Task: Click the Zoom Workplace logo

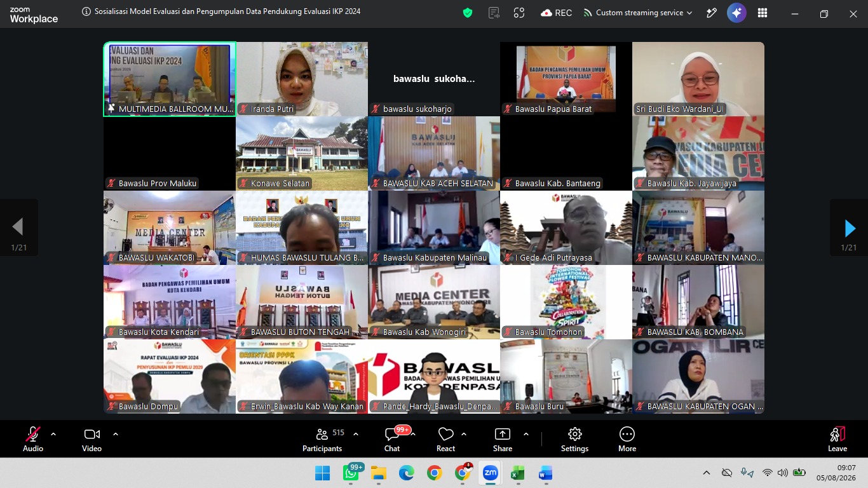Action: pos(34,15)
